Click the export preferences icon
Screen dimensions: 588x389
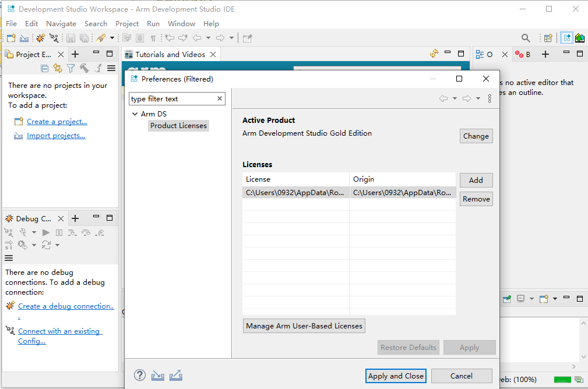(176, 376)
